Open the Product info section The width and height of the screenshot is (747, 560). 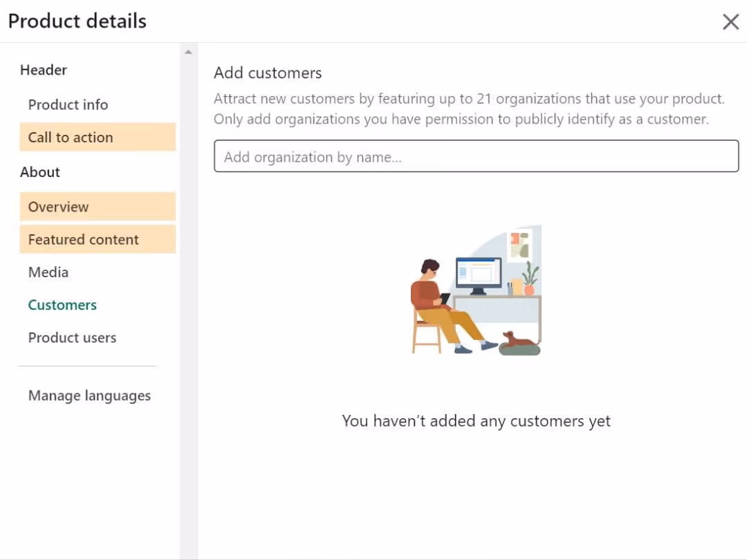[68, 104]
